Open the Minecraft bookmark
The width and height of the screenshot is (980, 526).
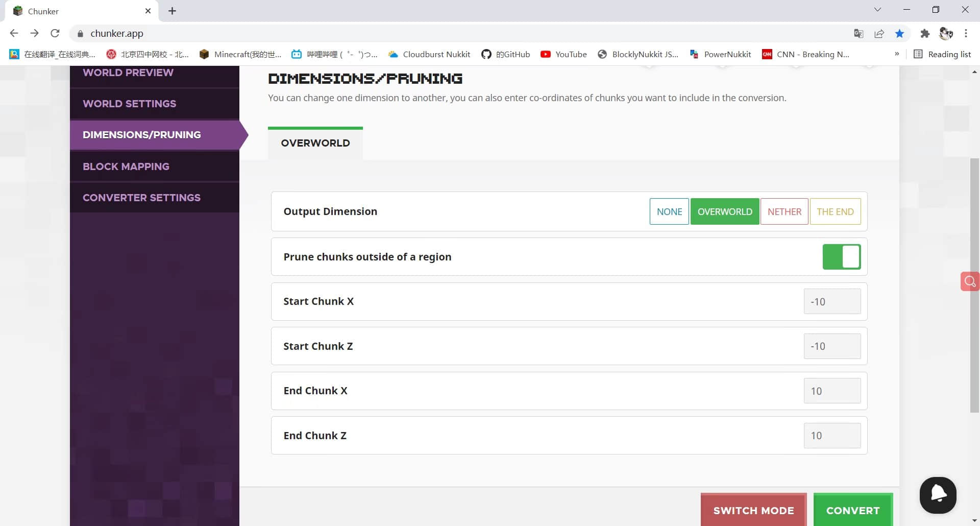click(240, 54)
